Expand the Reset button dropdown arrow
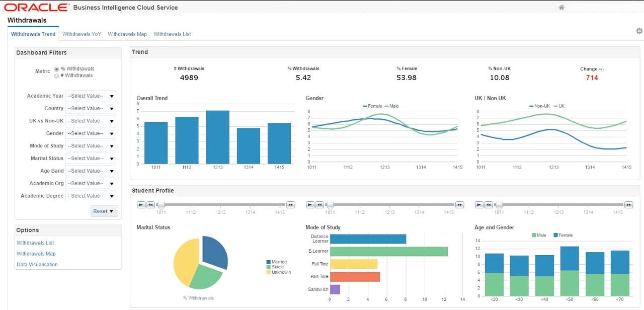644x310 pixels. click(112, 211)
